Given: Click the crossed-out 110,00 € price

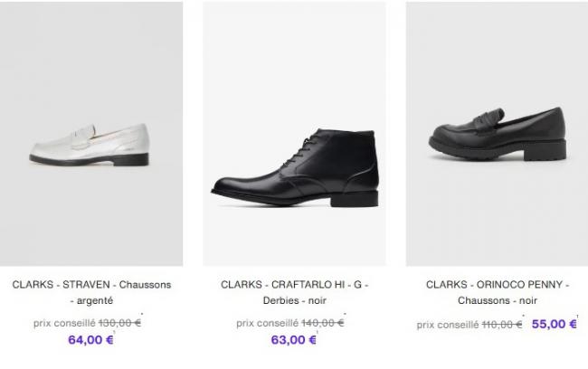Looking at the screenshot, I should tap(501, 324).
